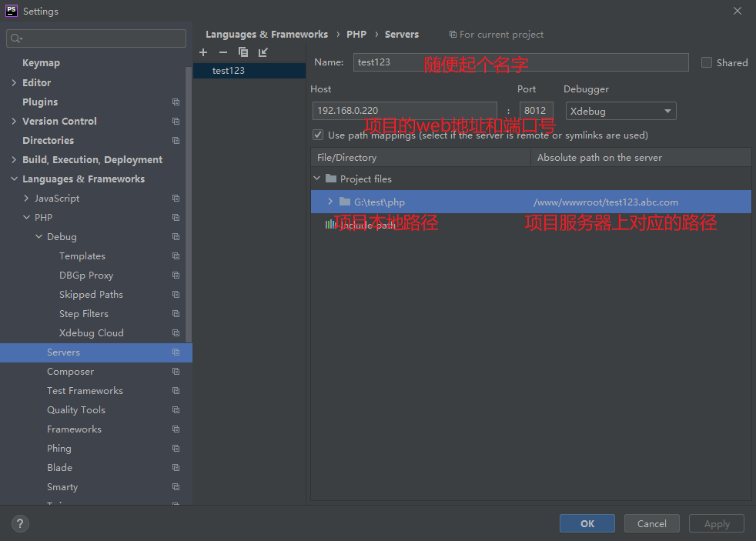
Task: Select Quality Tools in settings tree
Action: coord(76,410)
